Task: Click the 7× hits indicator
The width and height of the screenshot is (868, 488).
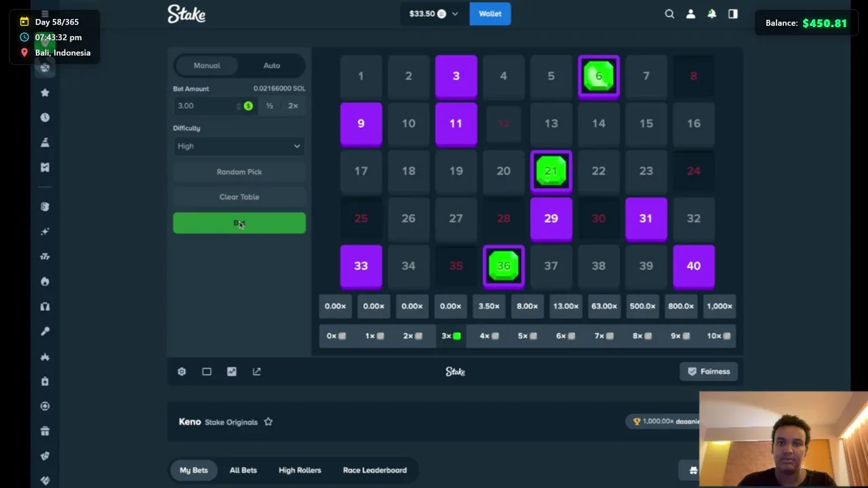Action: pyautogui.click(x=604, y=335)
